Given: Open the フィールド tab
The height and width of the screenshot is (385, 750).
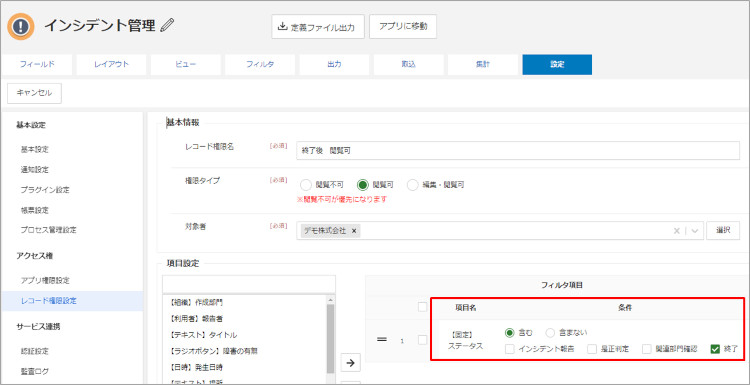Looking at the screenshot, I should tap(37, 65).
